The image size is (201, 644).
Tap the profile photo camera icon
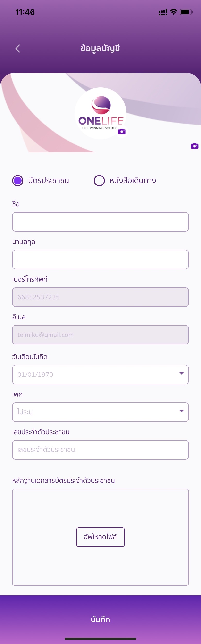point(122,132)
